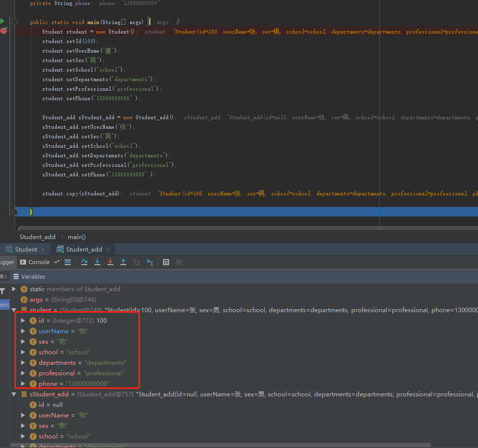Viewport: 478px width, 448px height.
Task: Click the Run to Cursor icon
Action: pyautogui.click(x=150, y=262)
